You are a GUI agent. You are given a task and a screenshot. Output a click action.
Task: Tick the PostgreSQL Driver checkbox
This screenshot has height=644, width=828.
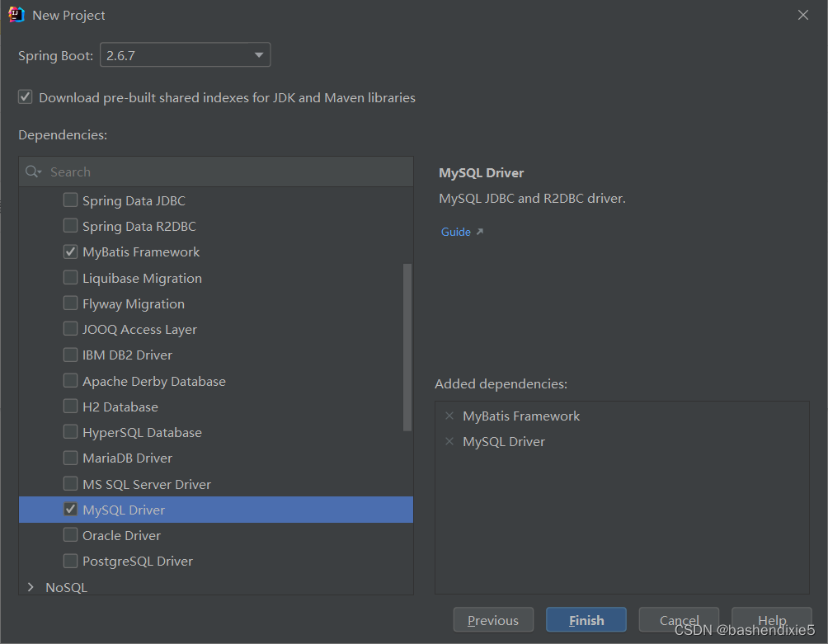point(71,561)
